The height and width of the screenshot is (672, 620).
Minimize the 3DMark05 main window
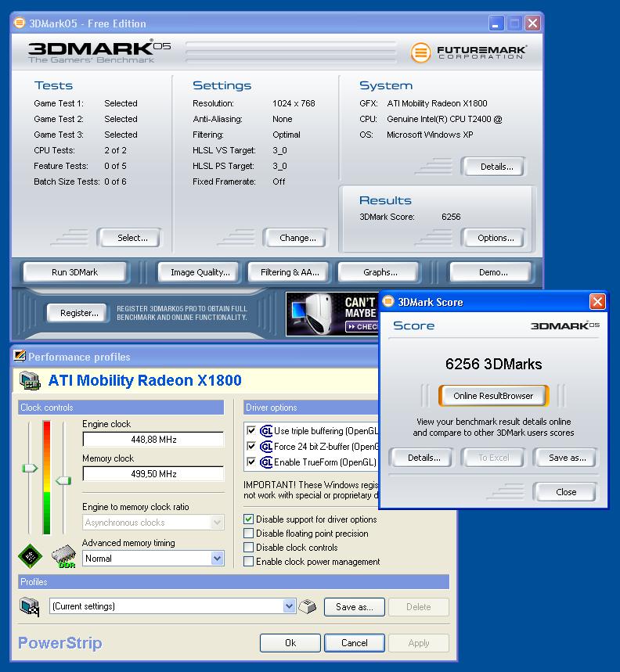coord(496,23)
